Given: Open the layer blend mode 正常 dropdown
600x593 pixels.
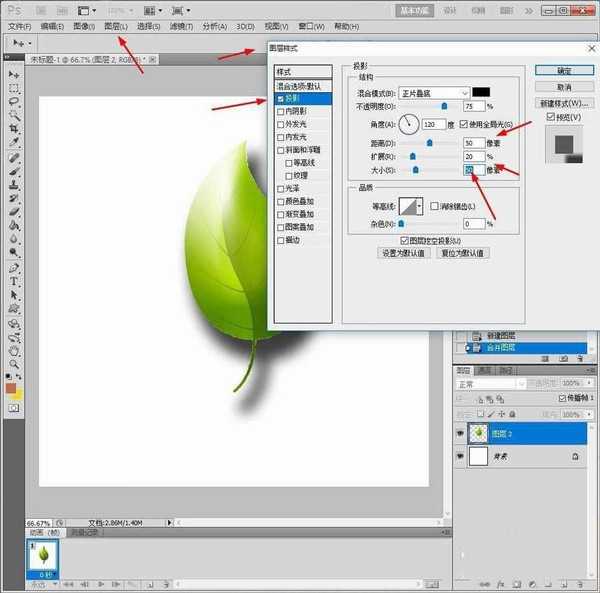Looking at the screenshot, I should click(x=490, y=384).
